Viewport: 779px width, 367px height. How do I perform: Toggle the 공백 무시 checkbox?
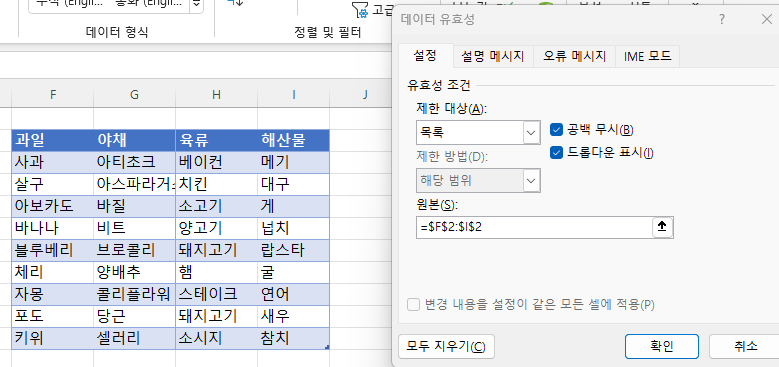pos(556,130)
